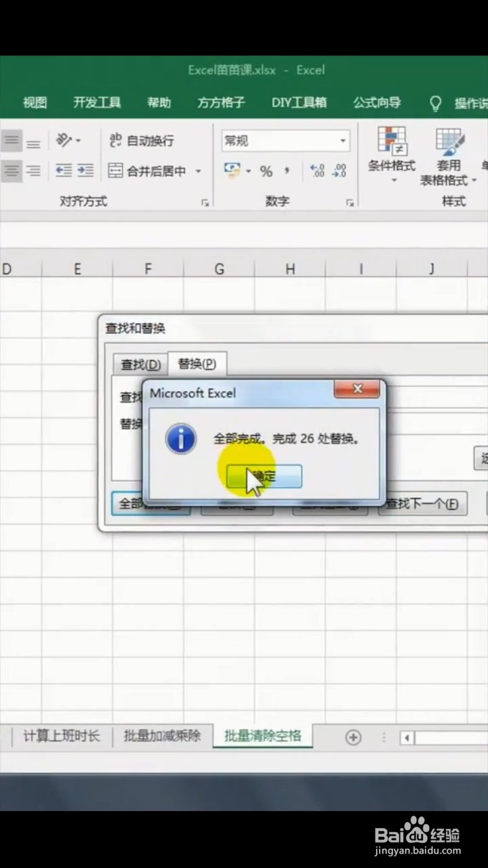This screenshot has width=488, height=868.
Task: Select column E header
Action: click(x=77, y=269)
